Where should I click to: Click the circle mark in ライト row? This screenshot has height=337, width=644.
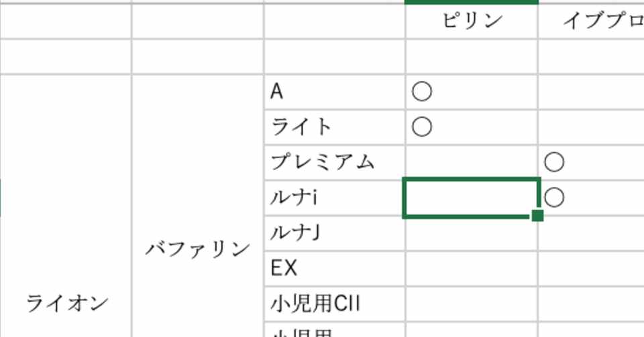(422, 127)
